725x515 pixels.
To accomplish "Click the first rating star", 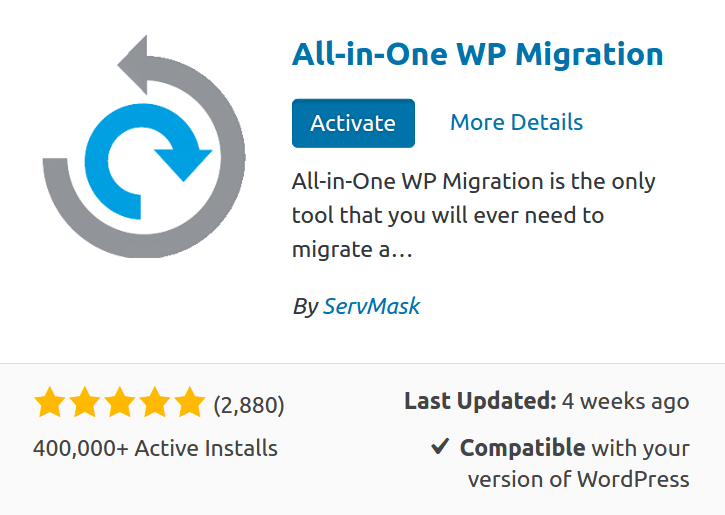I will [x=49, y=404].
